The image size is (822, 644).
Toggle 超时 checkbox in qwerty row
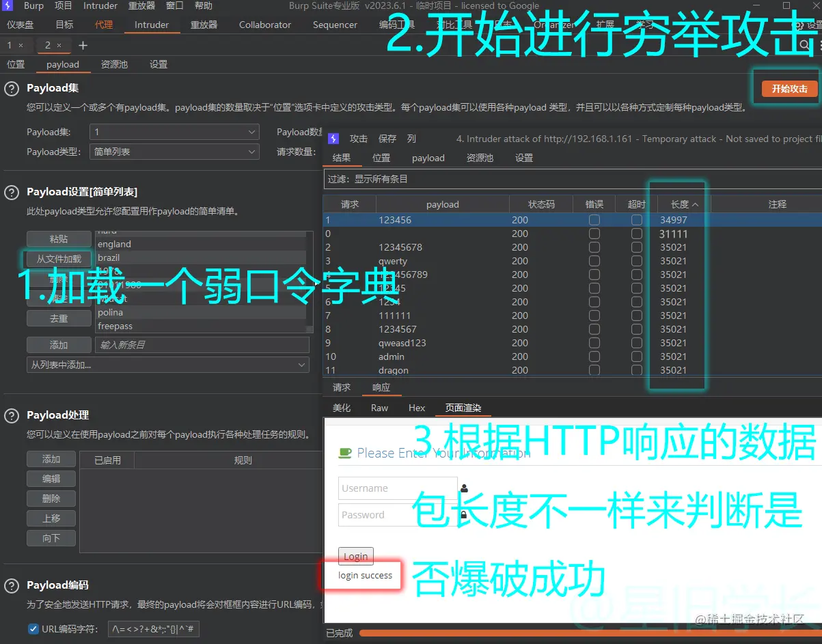point(636,261)
